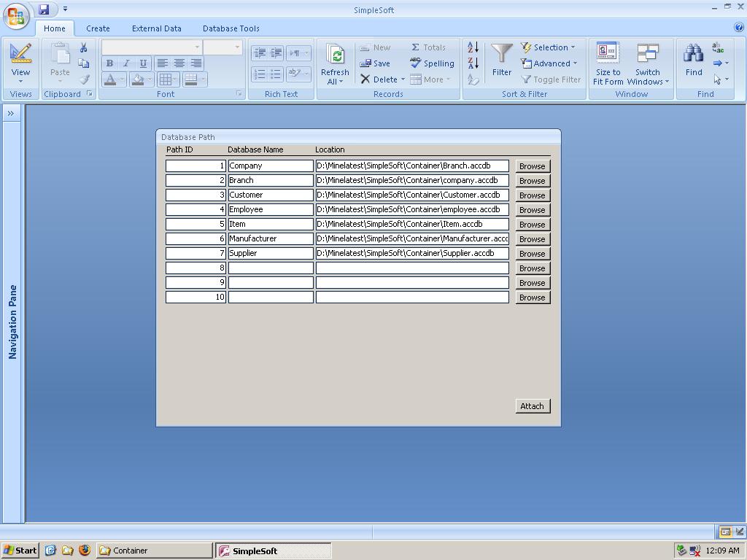This screenshot has height=560, width=747.
Task: Open Switch Windows dropdown
Action: (648, 64)
